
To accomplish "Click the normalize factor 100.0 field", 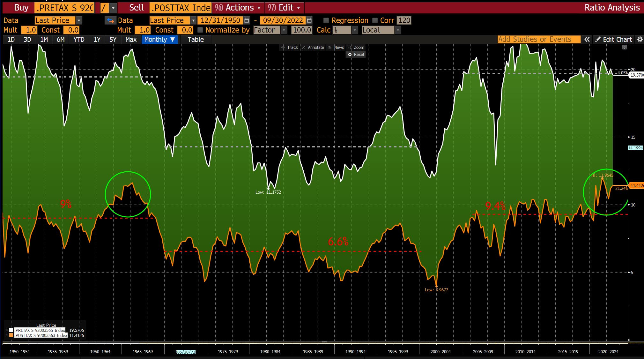I will [301, 30].
